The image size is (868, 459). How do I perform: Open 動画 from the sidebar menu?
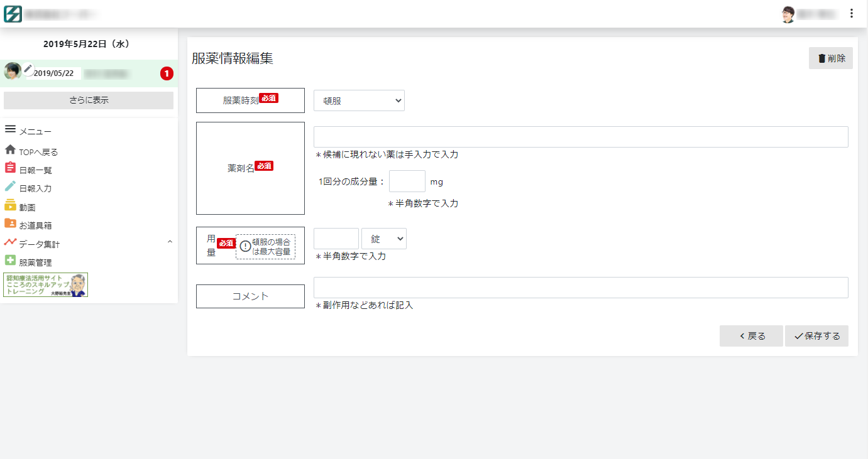[x=27, y=207]
